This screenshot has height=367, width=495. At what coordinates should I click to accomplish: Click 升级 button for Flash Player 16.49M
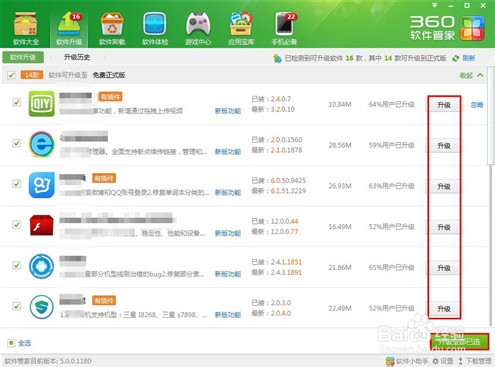(x=444, y=227)
